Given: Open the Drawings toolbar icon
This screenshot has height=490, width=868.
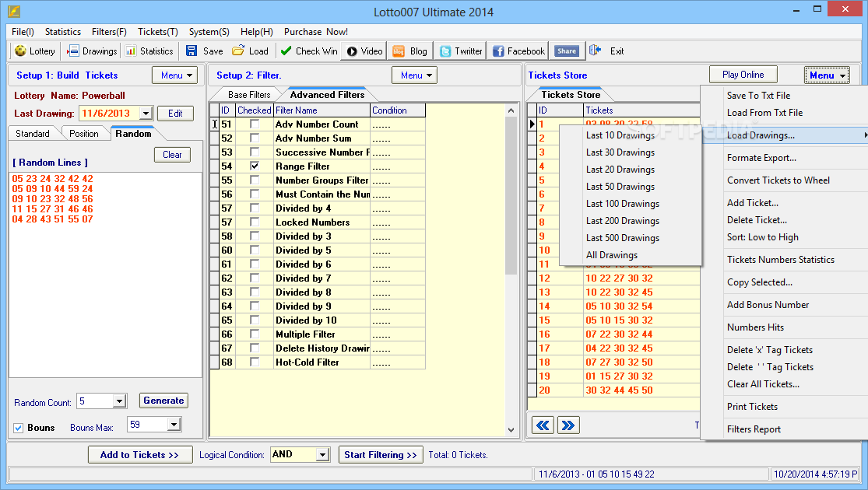Looking at the screenshot, I should (x=72, y=51).
